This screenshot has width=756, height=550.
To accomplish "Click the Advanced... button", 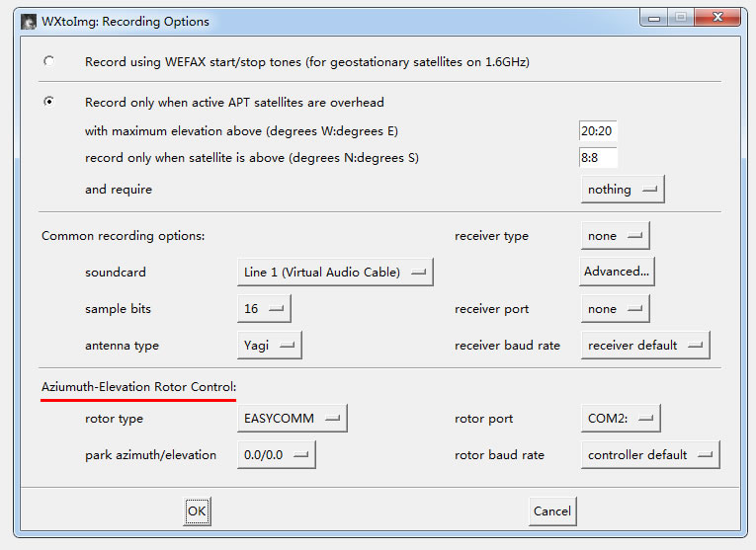I will tap(617, 272).
